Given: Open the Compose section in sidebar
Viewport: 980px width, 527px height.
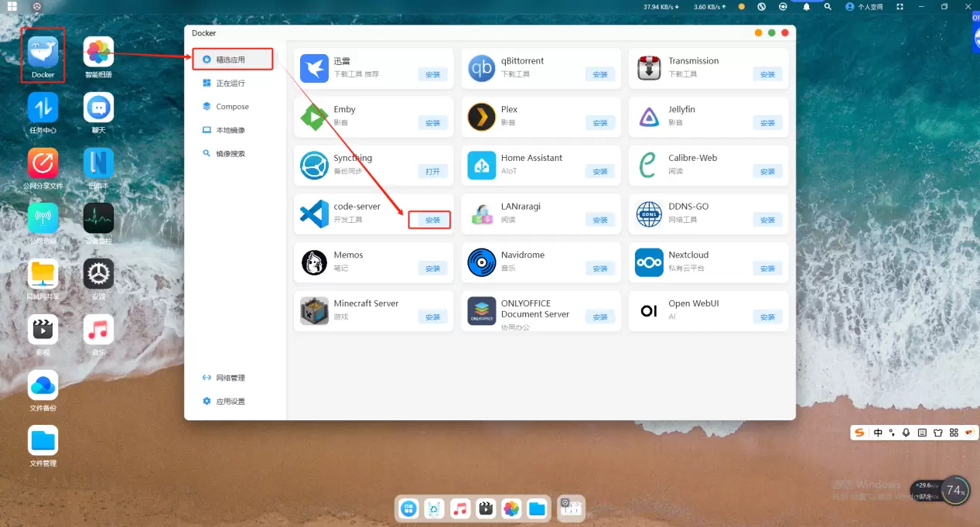Looking at the screenshot, I should [232, 107].
